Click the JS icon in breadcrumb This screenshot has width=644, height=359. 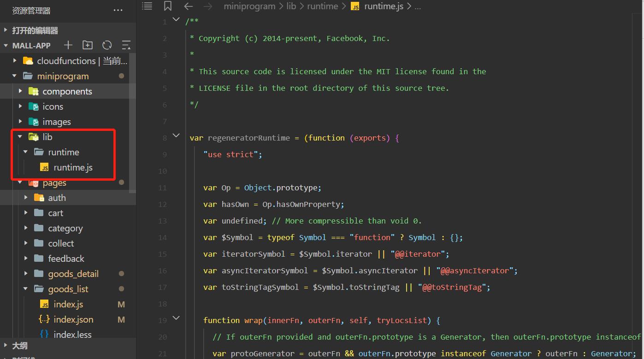click(x=355, y=6)
